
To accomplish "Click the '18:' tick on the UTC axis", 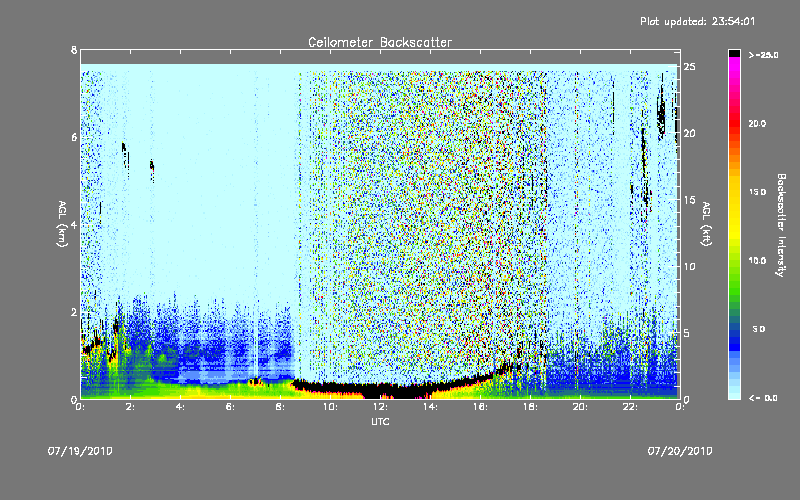I will pyautogui.click(x=531, y=407).
